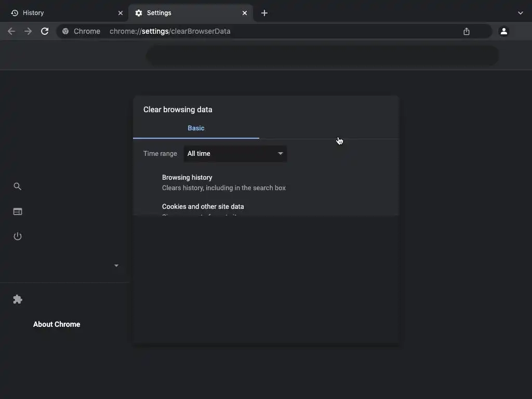
Task: Open On startup settings via power icon
Action: coord(18,236)
